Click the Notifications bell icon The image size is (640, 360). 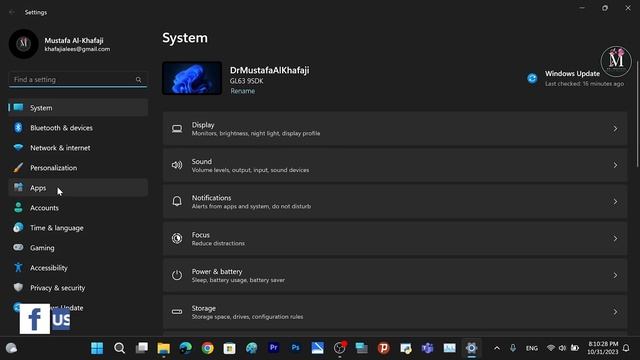pyautogui.click(x=177, y=201)
